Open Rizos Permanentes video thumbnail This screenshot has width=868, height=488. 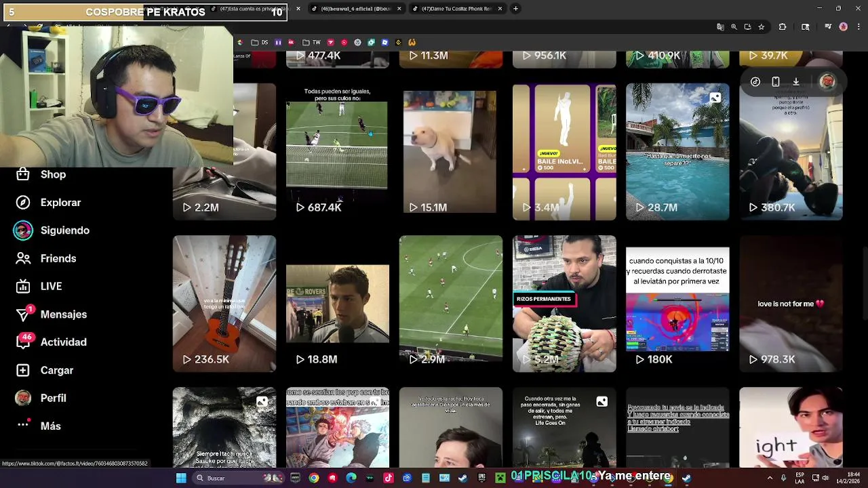564,304
